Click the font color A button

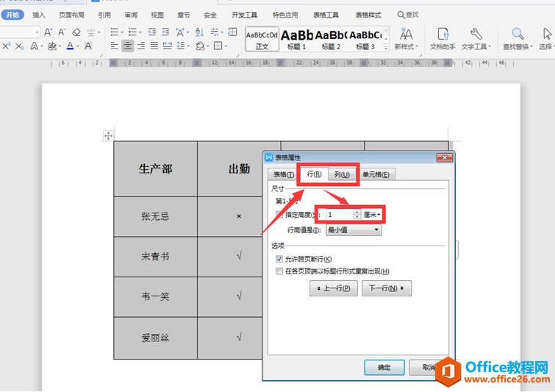point(70,46)
